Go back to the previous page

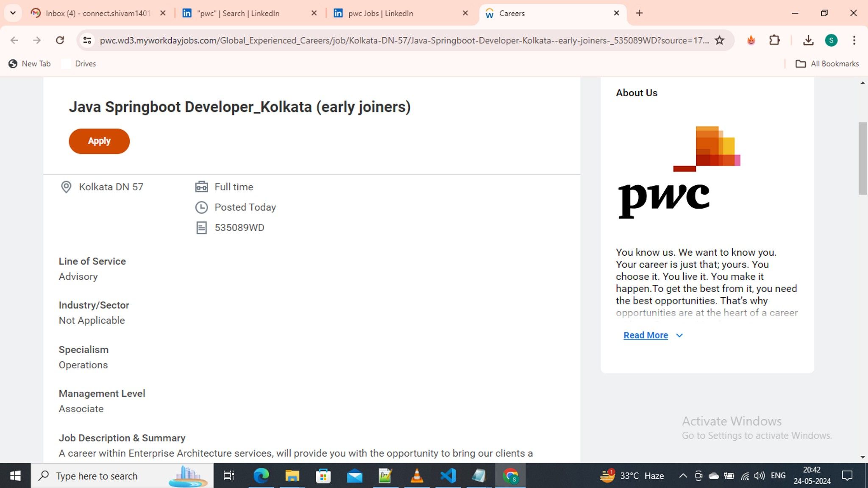point(14,40)
